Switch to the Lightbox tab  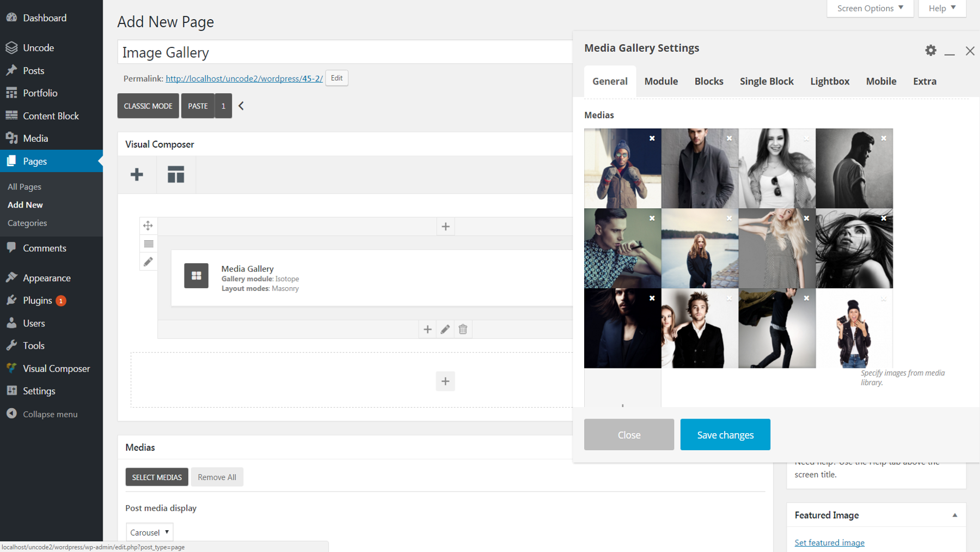830,81
